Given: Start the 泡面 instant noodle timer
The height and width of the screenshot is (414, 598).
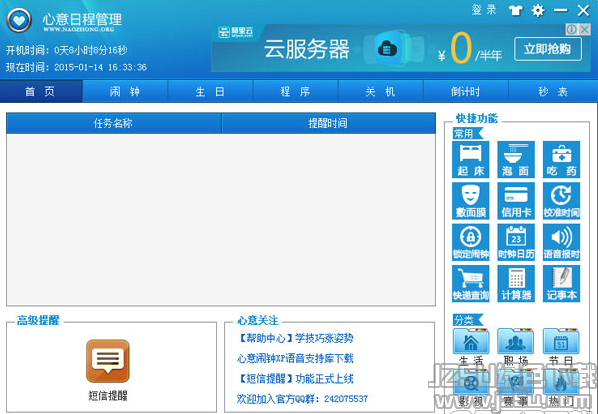Looking at the screenshot, I should click(516, 160).
